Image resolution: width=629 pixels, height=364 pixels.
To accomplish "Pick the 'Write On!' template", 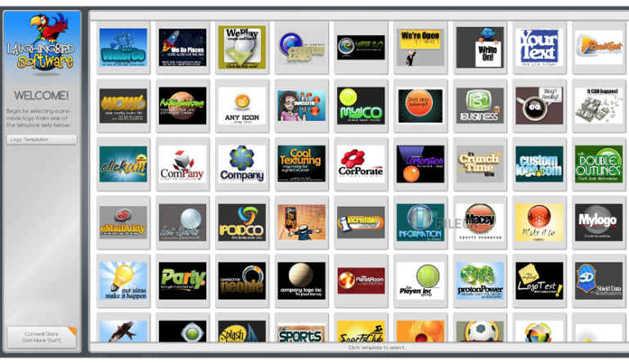I will pyautogui.click(x=479, y=47).
